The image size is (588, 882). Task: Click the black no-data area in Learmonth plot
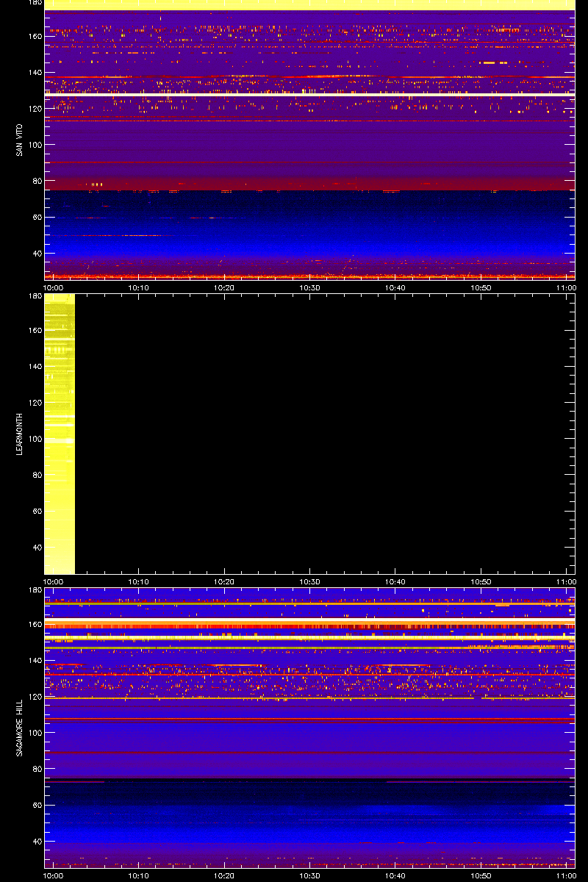325,434
